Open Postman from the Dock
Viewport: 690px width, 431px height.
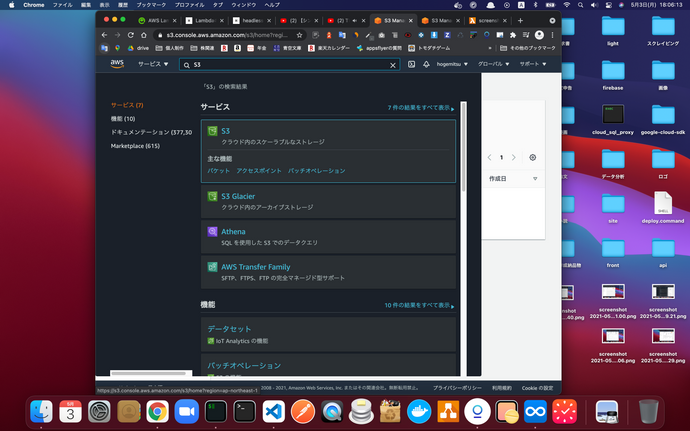(303, 412)
